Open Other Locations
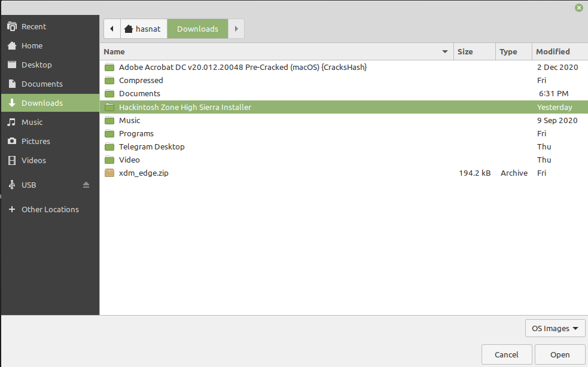 (50, 210)
